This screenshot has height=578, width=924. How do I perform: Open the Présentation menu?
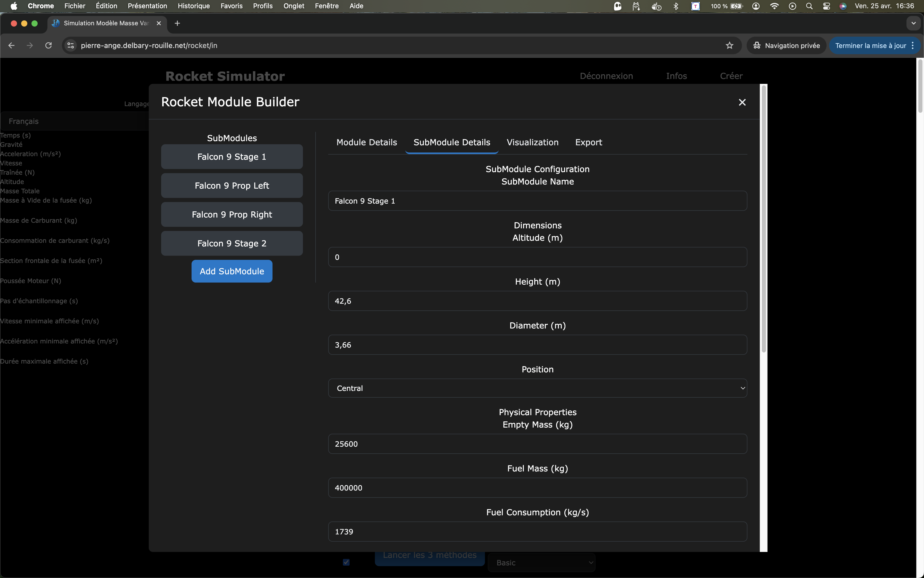(147, 6)
